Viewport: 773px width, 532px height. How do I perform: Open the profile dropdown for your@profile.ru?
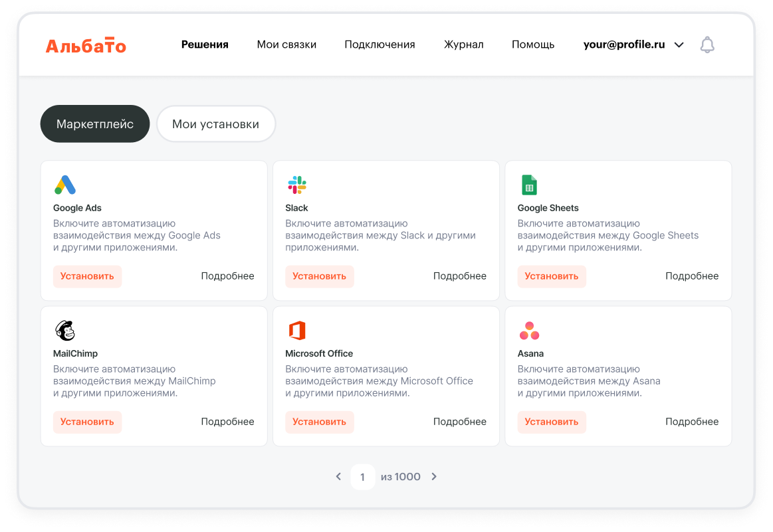(x=631, y=44)
